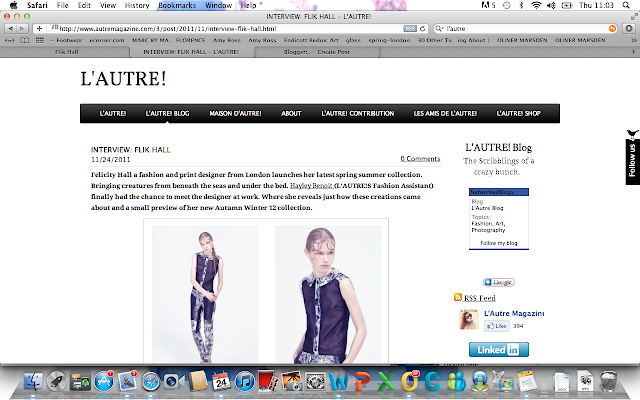640x400 pixels.
Task: Open the Trash in the Dock
Action: click(609, 381)
